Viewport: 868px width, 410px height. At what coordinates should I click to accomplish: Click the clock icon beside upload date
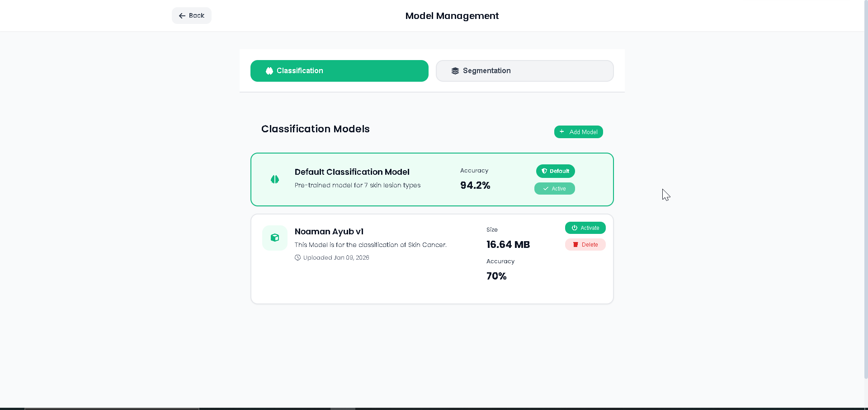pyautogui.click(x=297, y=258)
